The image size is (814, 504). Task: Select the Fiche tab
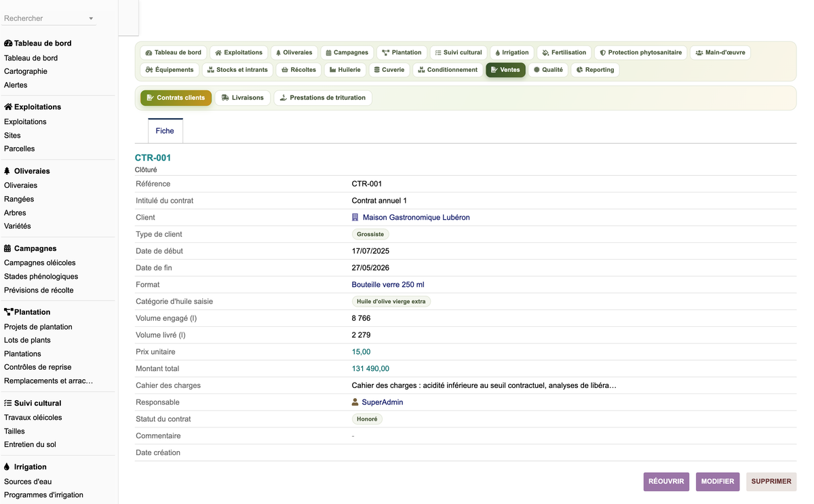165,131
